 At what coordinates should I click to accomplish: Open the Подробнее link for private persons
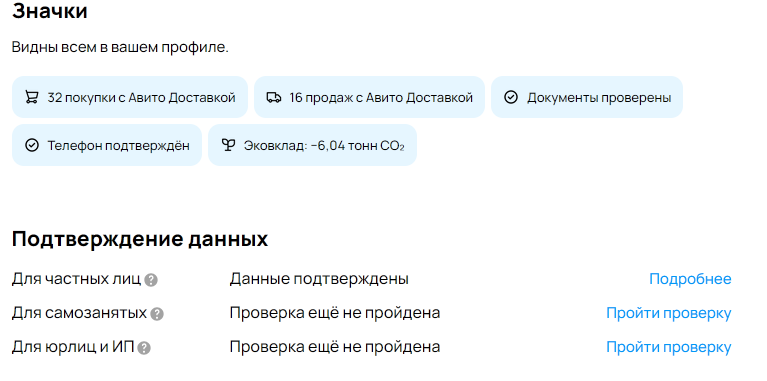point(690,279)
